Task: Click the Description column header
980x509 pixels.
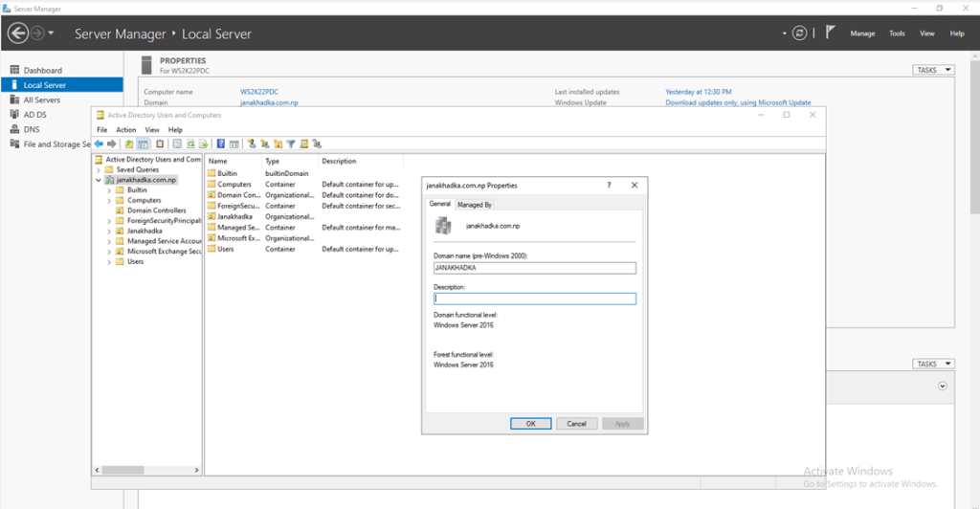Action: (x=361, y=161)
